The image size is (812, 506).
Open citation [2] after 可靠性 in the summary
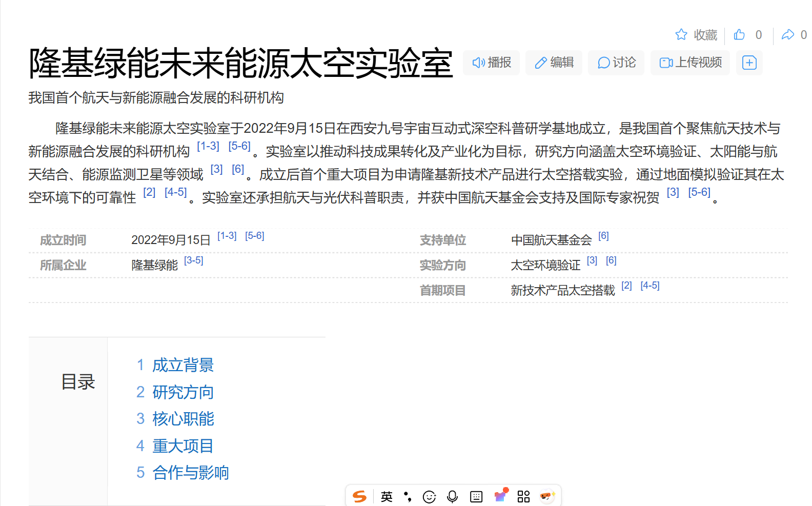[149, 192]
